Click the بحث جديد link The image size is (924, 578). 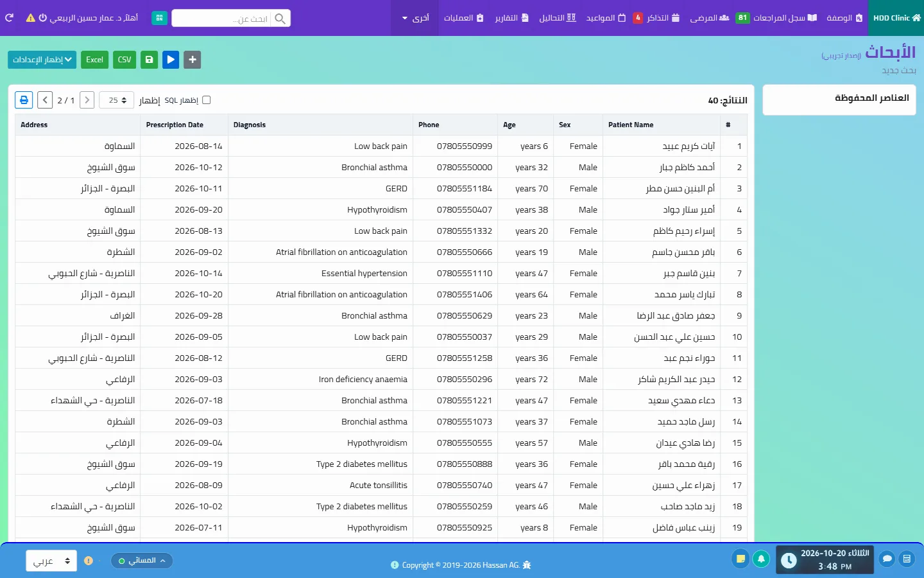pos(899,70)
